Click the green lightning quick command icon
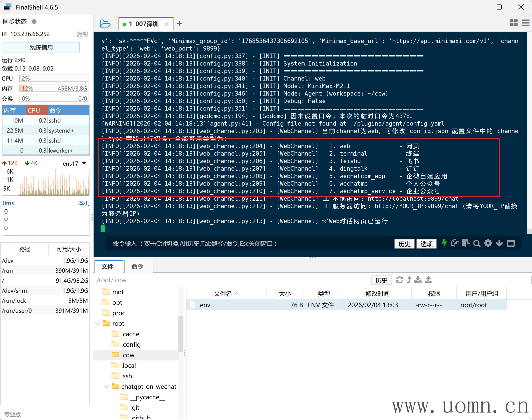Screen dimensions: 532x420 (444, 243)
